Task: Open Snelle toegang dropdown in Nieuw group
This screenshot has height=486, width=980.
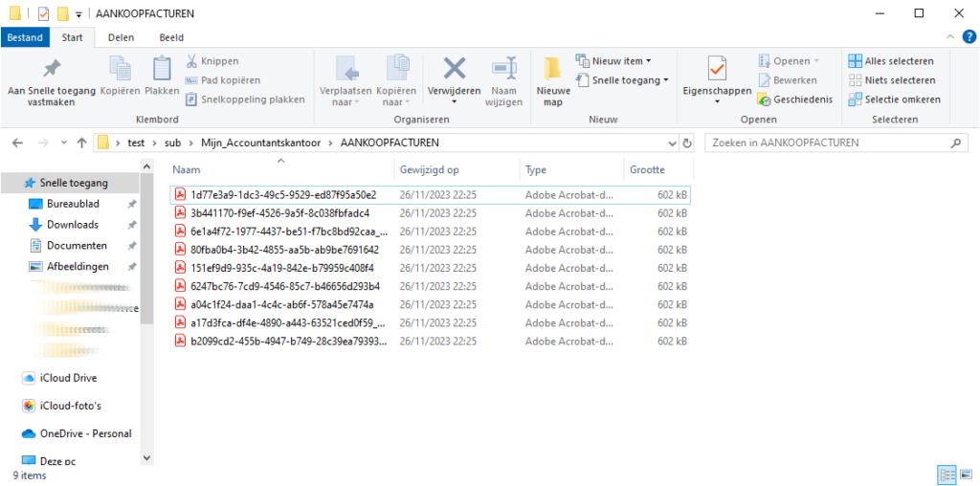Action: (x=622, y=80)
